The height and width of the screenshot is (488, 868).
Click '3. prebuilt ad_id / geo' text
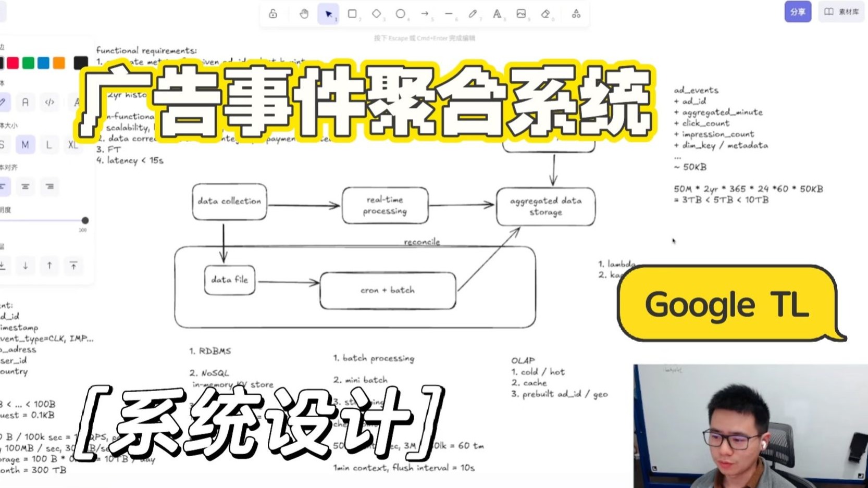click(560, 394)
